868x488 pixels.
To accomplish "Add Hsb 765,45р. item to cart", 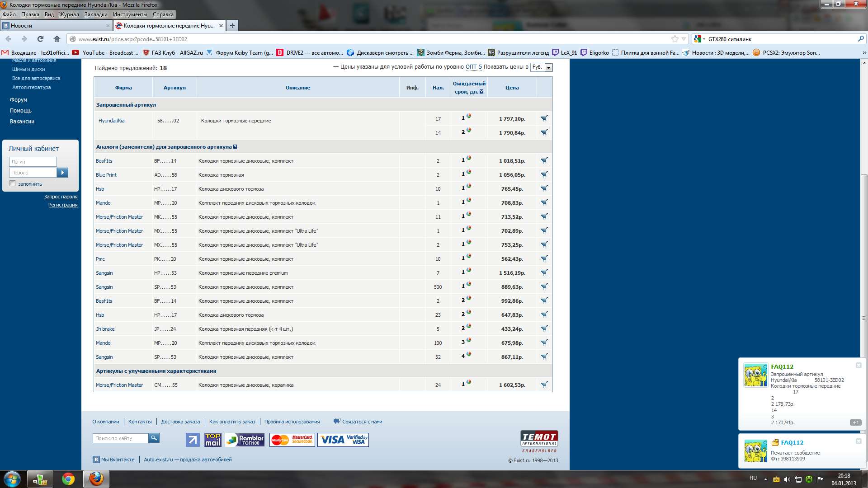I will tap(544, 188).
